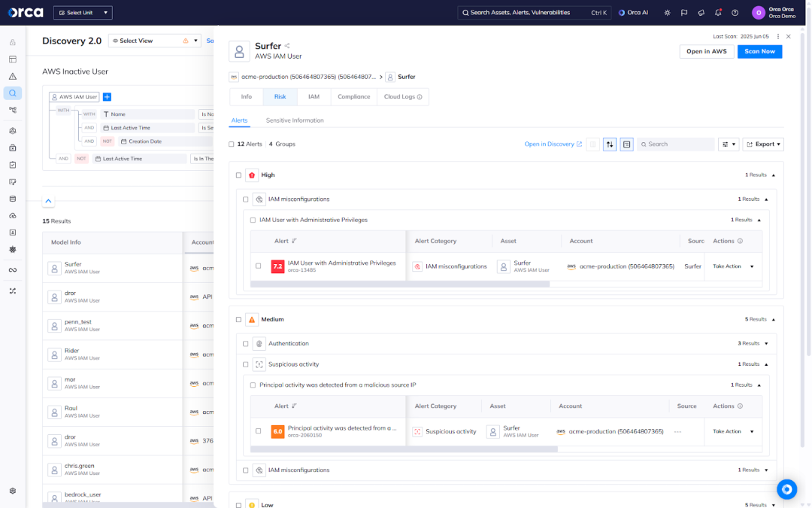Collapse the Medium severity group arrow
Image resolution: width=812 pixels, height=508 pixels.
[774, 319]
